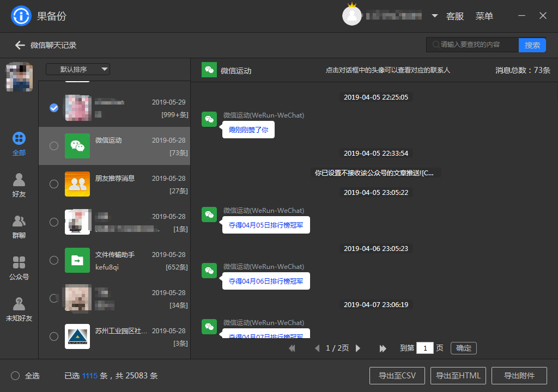
Task: Open the 朋友推荐消息 orange contacts icon
Action: tap(77, 184)
